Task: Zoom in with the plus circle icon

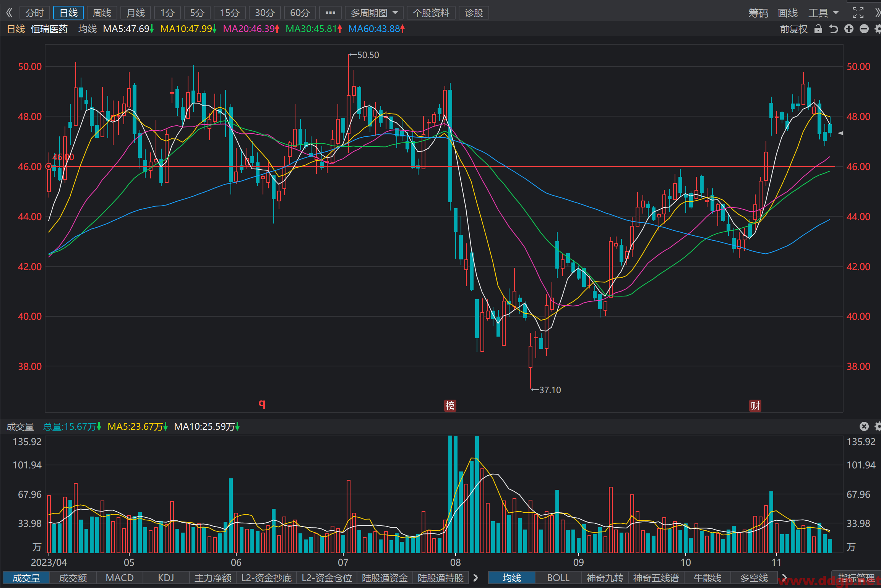Action: coord(849,29)
